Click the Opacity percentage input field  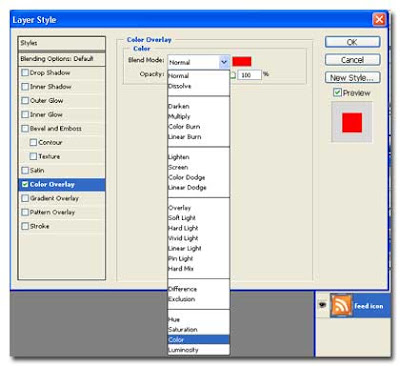click(x=249, y=75)
